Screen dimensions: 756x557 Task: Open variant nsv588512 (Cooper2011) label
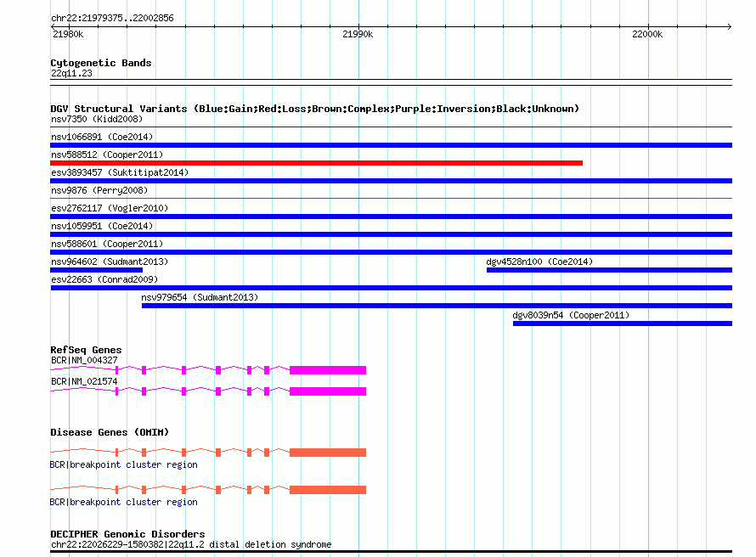point(107,155)
